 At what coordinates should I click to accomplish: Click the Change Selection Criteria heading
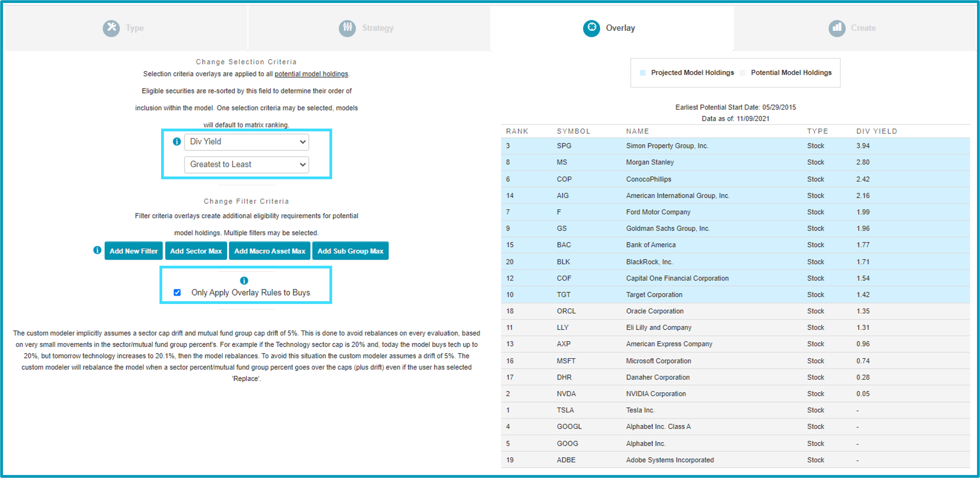246,62
